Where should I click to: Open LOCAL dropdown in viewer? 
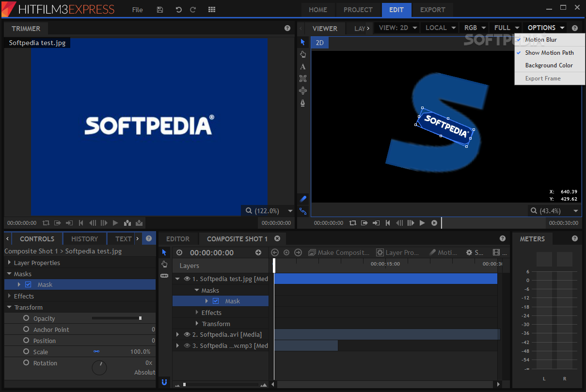click(440, 28)
